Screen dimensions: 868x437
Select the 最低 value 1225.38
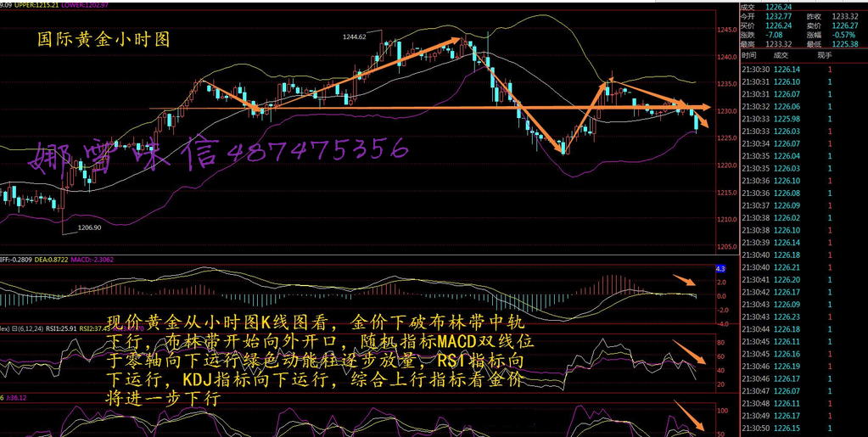(x=843, y=44)
